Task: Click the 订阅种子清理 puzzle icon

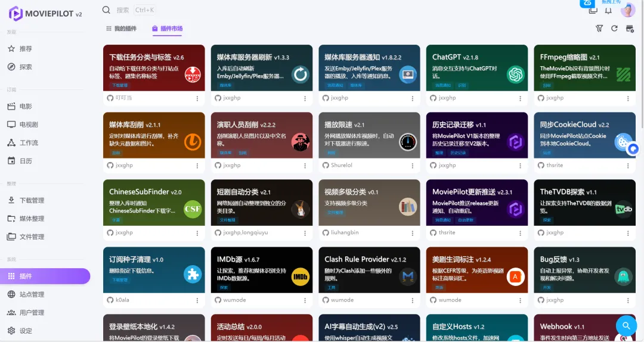Action: click(193, 275)
